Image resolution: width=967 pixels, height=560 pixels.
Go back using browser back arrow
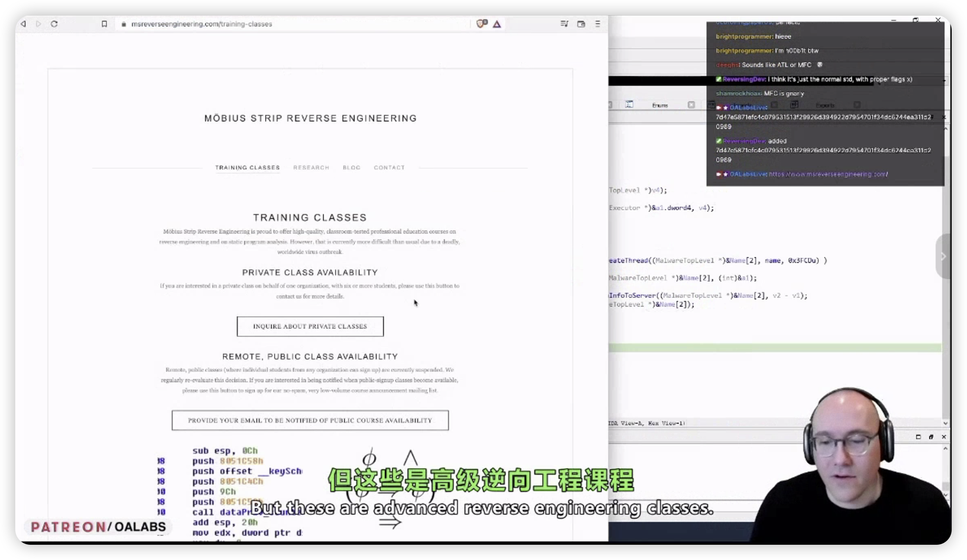[x=23, y=24]
